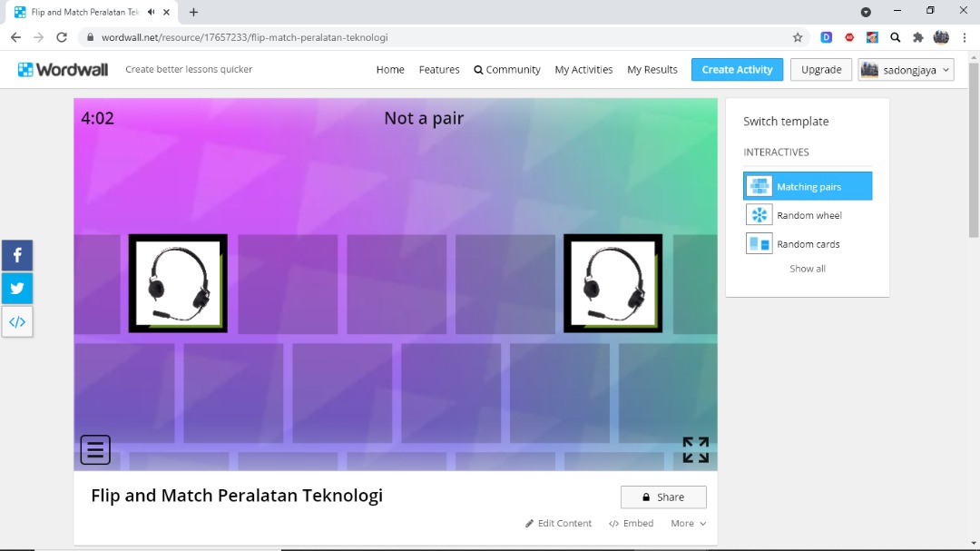
Task: Switch to the Random wheel template
Action: click(x=808, y=215)
